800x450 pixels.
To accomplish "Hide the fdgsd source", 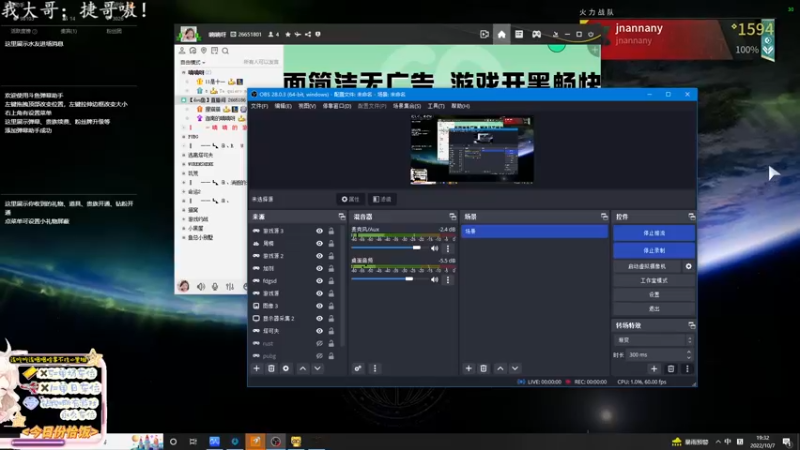I will tap(319, 281).
